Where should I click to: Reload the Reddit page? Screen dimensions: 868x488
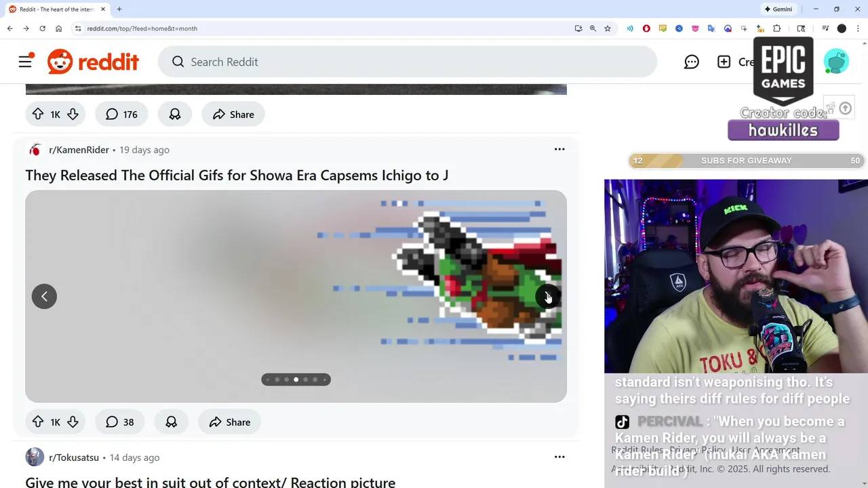coord(42,28)
